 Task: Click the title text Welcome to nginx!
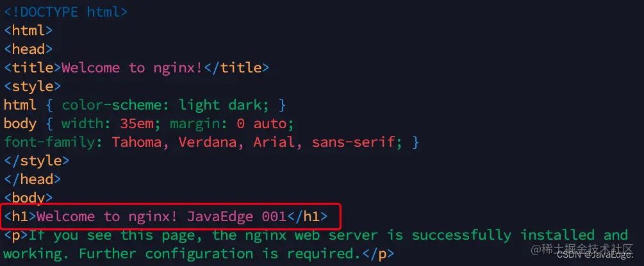132,68
